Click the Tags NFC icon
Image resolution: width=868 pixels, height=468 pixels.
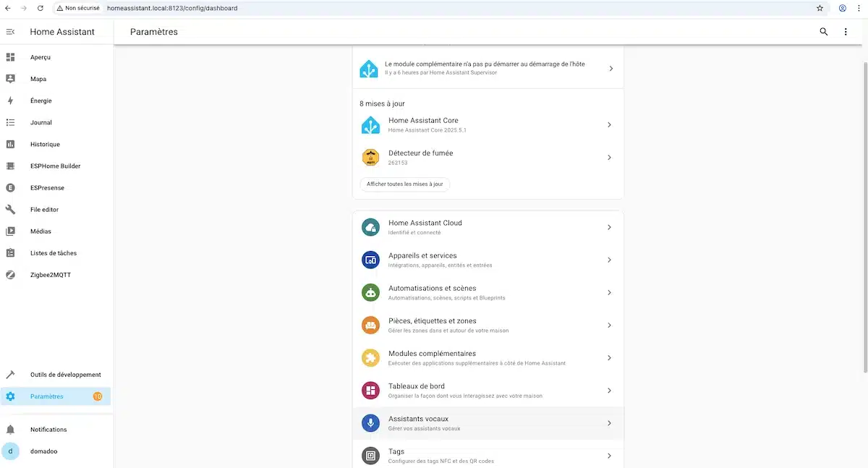[x=370, y=456]
